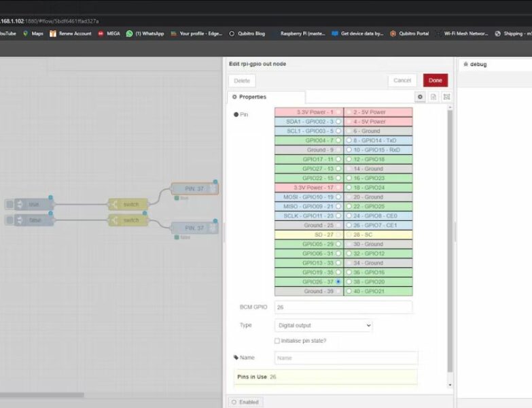Open the WhatsApp bookmark

(x=145, y=33)
